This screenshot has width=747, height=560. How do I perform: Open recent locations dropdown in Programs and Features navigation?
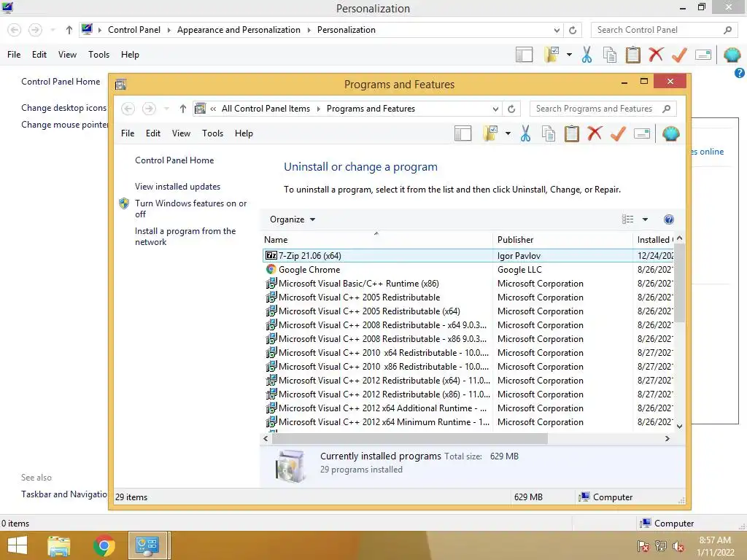[x=167, y=109]
